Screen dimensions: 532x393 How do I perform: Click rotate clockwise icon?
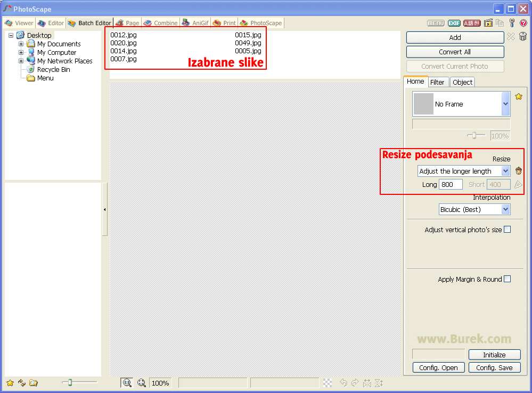coord(355,383)
